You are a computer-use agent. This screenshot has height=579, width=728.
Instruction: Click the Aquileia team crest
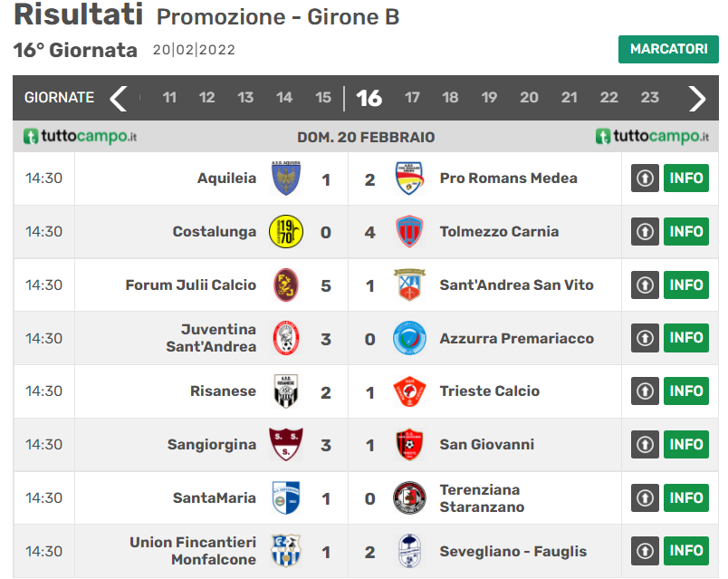pyautogui.click(x=287, y=179)
